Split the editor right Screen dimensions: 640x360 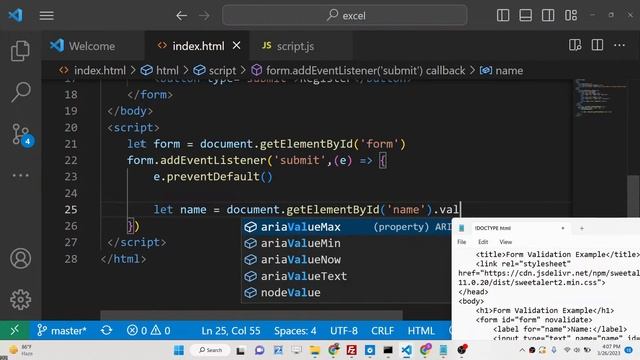click(597, 45)
